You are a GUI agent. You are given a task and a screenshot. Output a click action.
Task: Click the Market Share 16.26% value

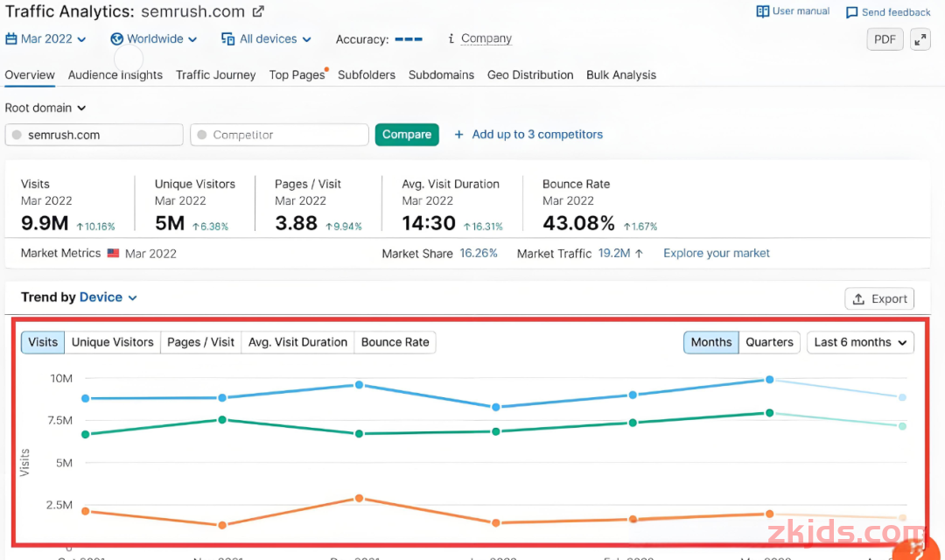point(479,253)
